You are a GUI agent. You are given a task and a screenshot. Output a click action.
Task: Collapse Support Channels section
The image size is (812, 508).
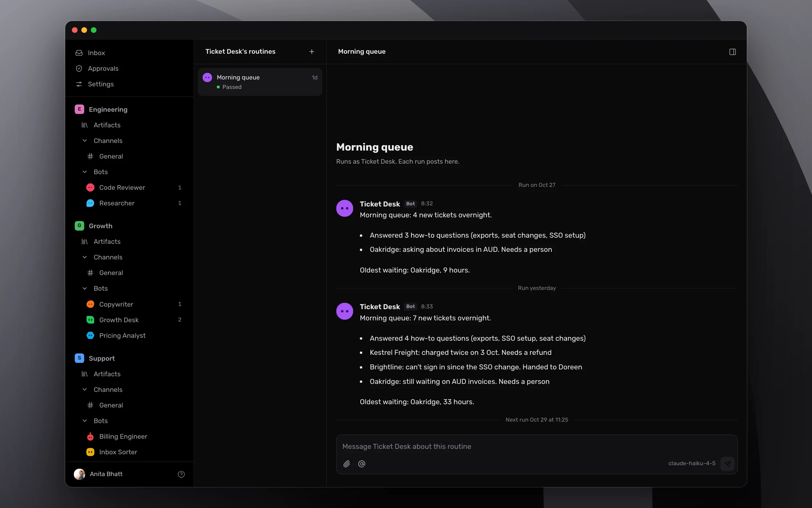pos(84,389)
